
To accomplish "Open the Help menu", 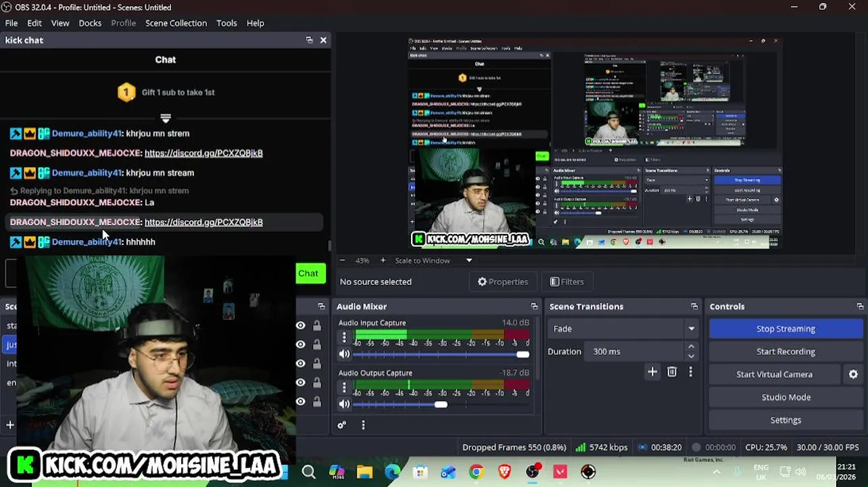I will [x=255, y=23].
